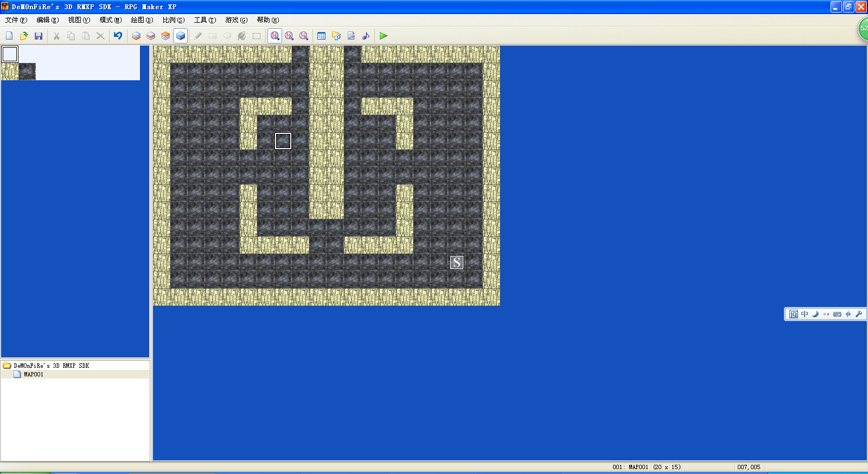The height and width of the screenshot is (474, 868).
Task: Select the DeMOnFiRe's 3D RMXP SDK project folder
Action: point(51,366)
